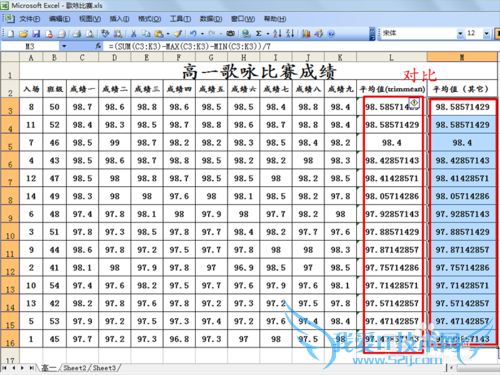Click the Permission icon next to Save
This screenshot has width=500, height=375.
(49, 34)
